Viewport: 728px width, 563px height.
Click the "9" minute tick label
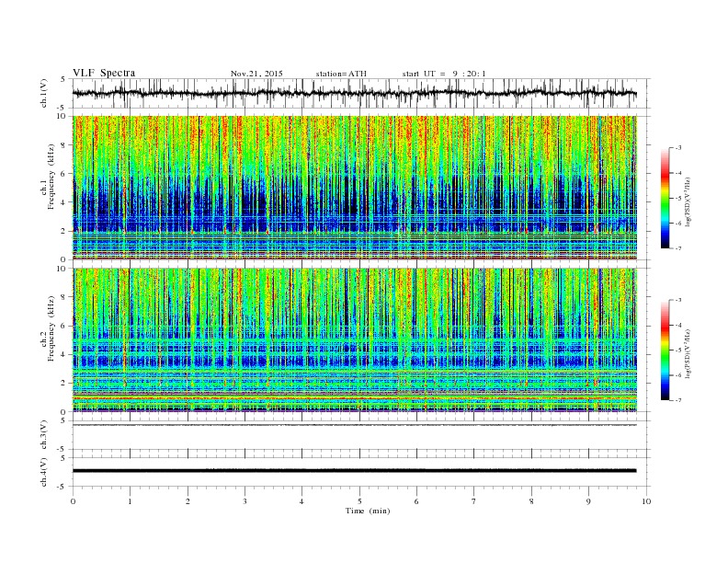[x=588, y=501]
